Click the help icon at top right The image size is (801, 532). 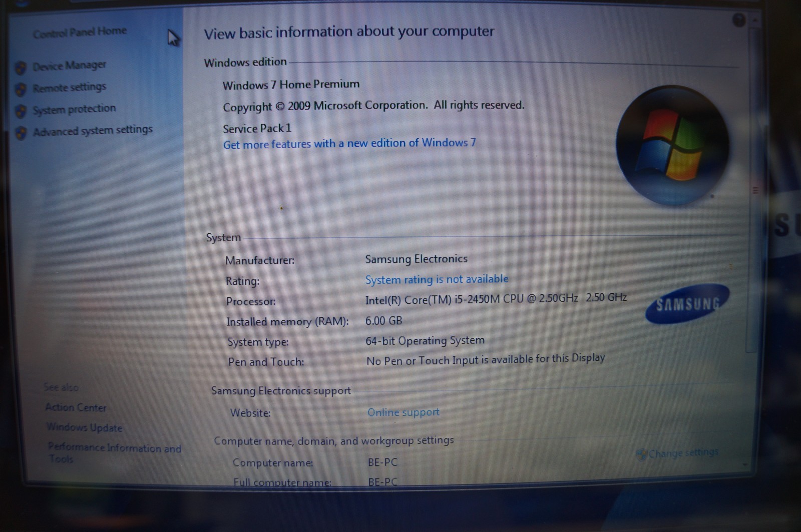pyautogui.click(x=739, y=20)
